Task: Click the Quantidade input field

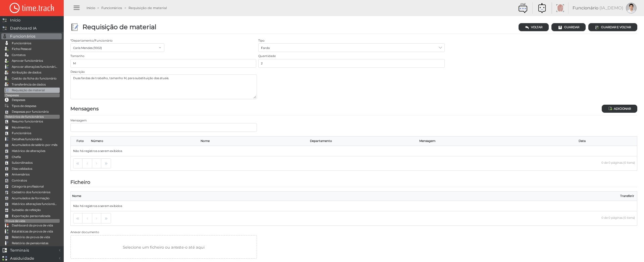Action: [x=352, y=63]
